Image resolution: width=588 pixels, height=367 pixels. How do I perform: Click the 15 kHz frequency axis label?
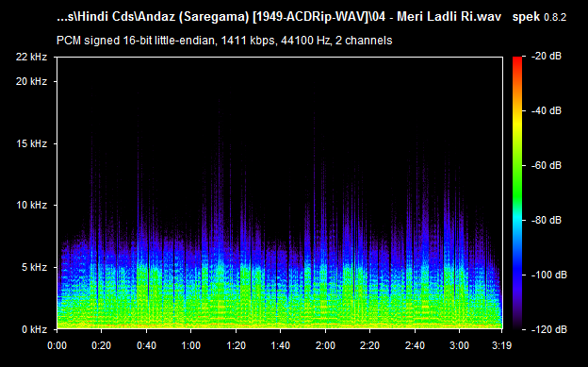point(31,143)
